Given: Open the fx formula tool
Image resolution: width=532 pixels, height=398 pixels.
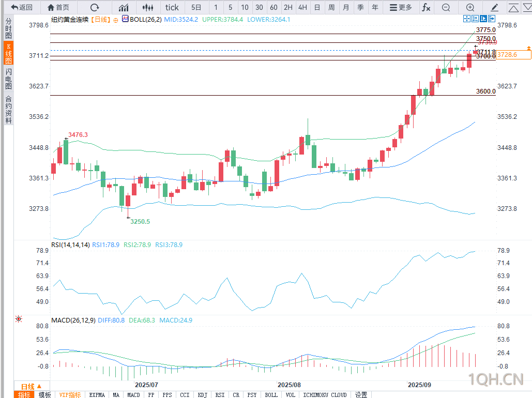Looking at the screenshot, I should click(x=425, y=7).
